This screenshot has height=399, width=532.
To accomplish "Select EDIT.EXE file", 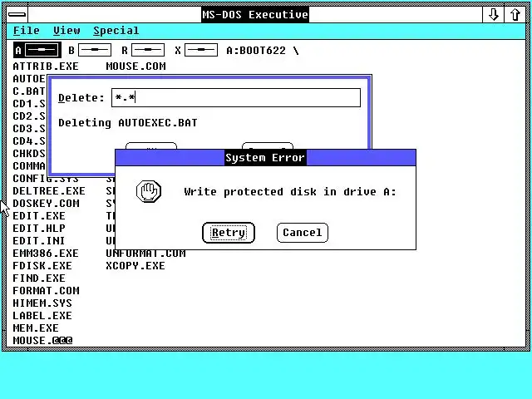I will pyautogui.click(x=39, y=216).
